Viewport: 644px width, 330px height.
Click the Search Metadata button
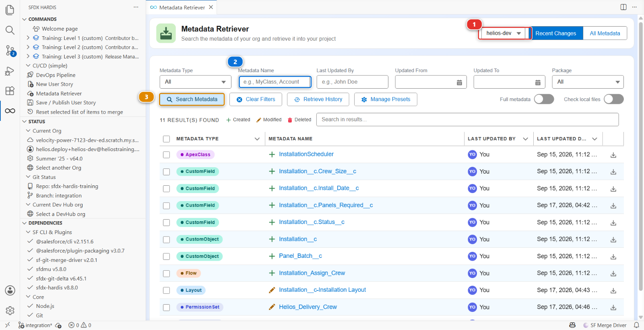point(192,99)
